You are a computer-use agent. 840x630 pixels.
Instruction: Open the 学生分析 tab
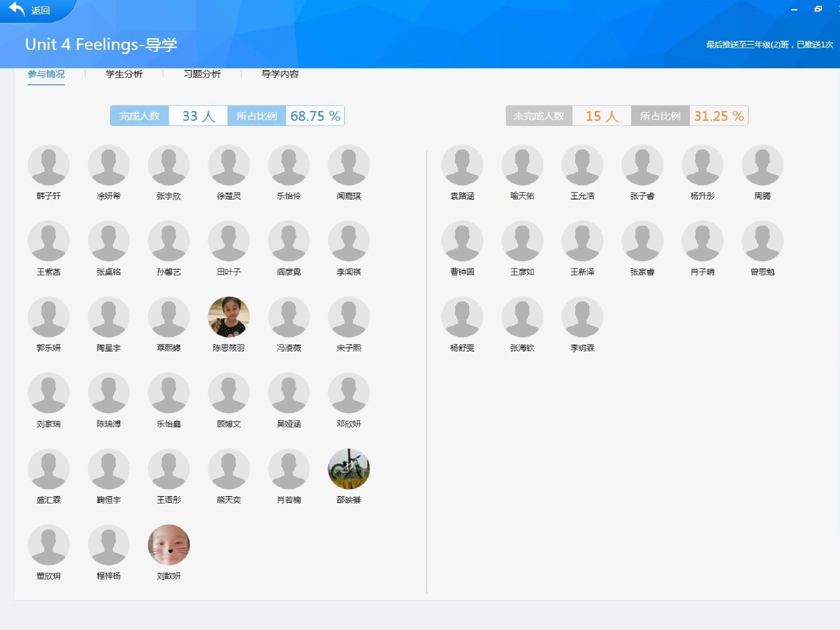click(124, 74)
